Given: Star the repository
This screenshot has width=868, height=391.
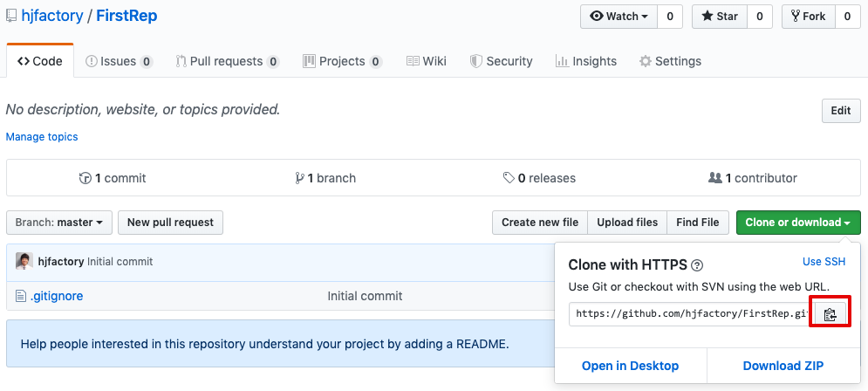Looking at the screenshot, I should (720, 17).
